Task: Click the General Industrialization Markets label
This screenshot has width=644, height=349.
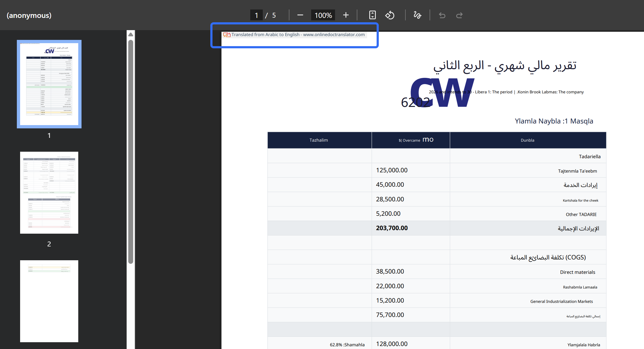Action: click(561, 302)
